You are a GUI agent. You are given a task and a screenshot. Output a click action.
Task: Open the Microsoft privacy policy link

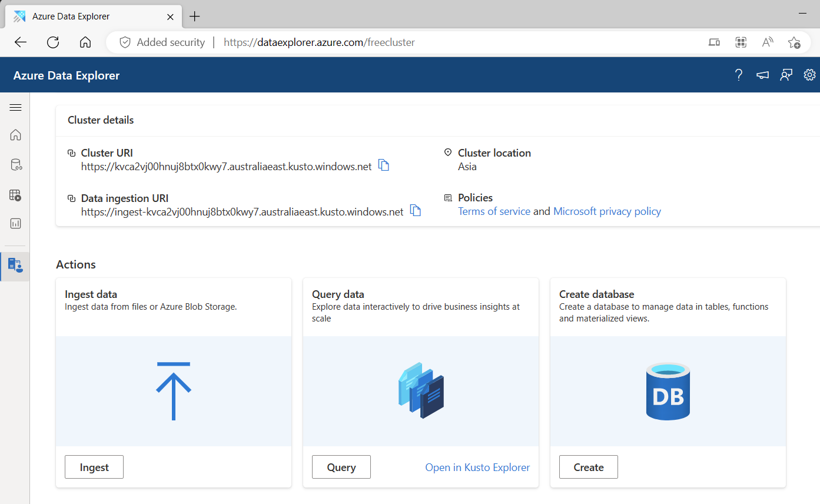607,211
